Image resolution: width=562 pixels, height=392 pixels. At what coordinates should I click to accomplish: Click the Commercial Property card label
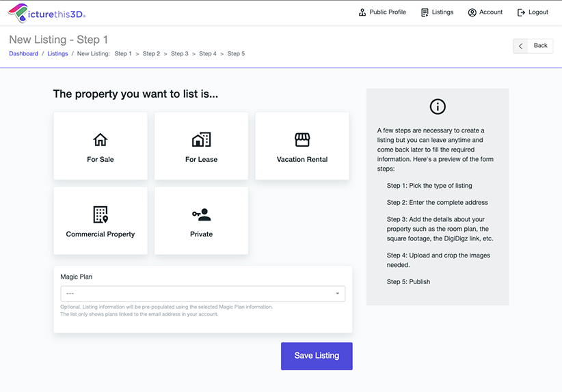click(101, 234)
